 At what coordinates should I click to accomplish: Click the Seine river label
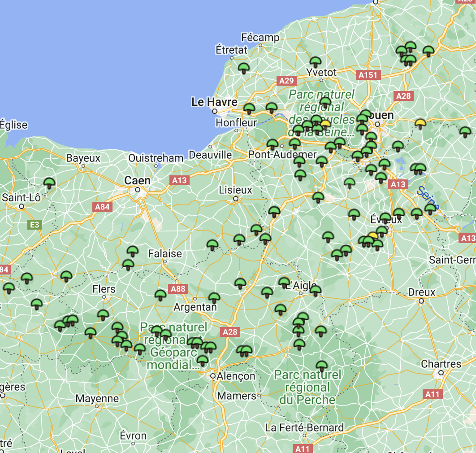point(428,197)
